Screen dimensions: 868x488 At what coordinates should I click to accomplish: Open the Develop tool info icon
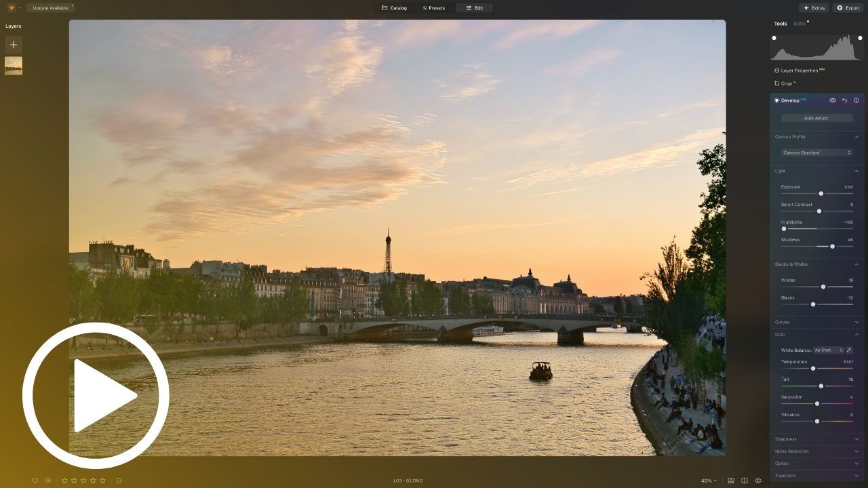(x=856, y=100)
